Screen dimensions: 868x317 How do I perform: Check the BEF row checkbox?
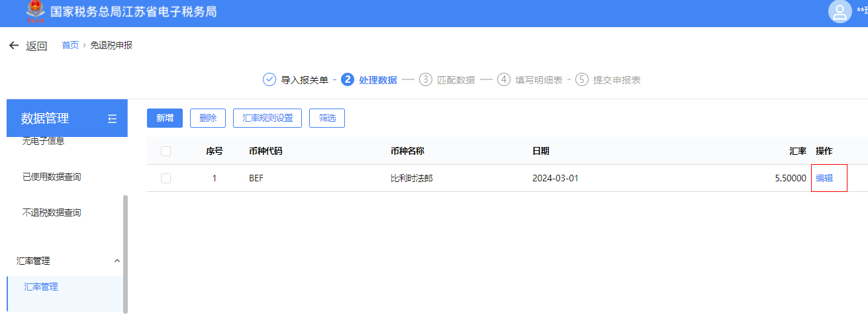(x=166, y=178)
